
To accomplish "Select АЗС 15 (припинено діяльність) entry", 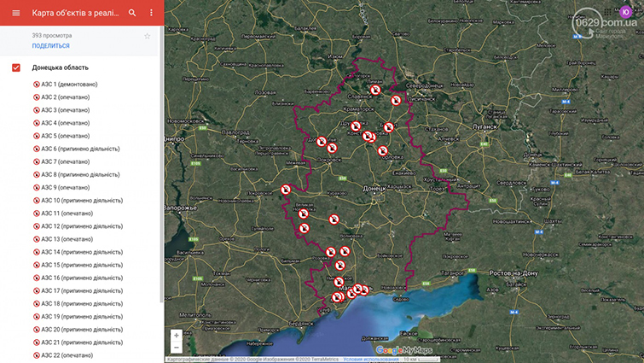I will 82,265.
